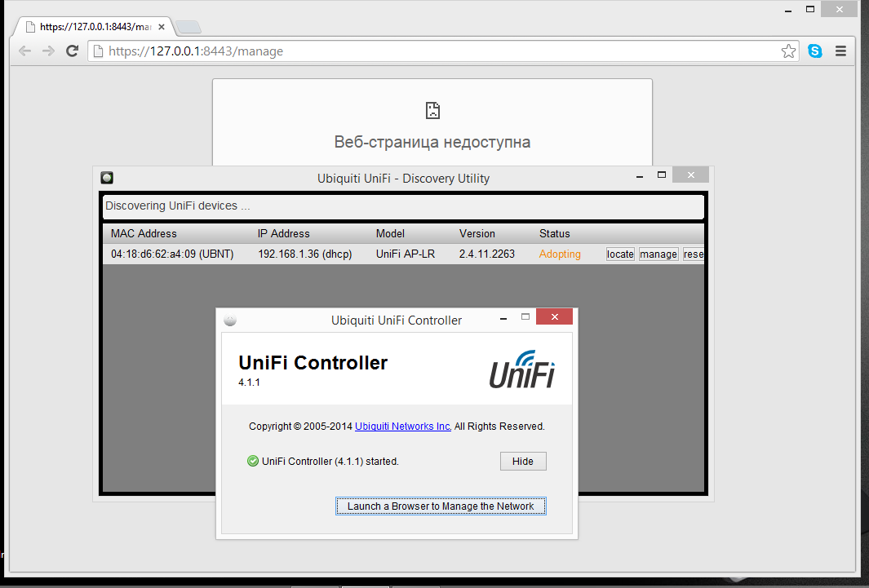869x588 pixels.
Task: Click Launch a Browser to Manage the Network
Action: pyautogui.click(x=441, y=506)
